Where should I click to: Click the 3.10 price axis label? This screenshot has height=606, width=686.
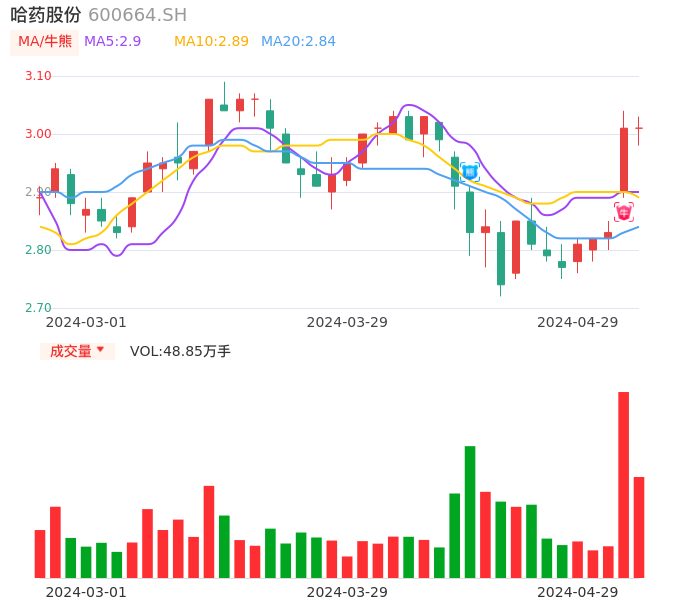tap(38, 76)
